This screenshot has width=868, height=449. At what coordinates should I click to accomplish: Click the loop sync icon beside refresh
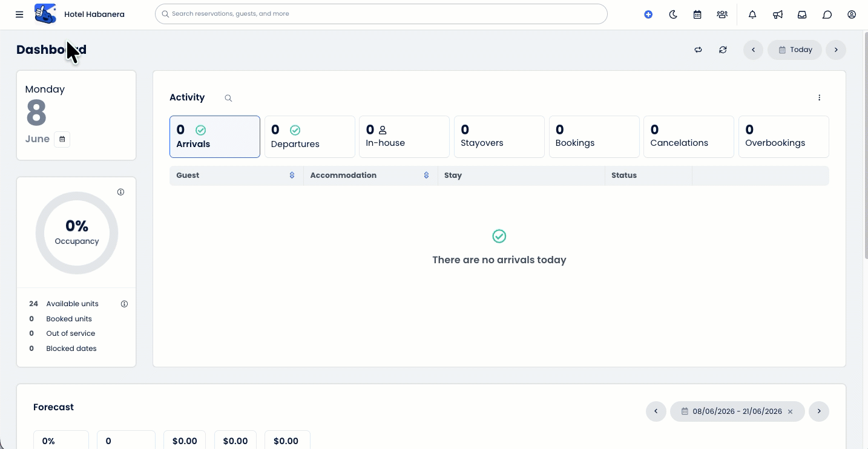(x=698, y=50)
